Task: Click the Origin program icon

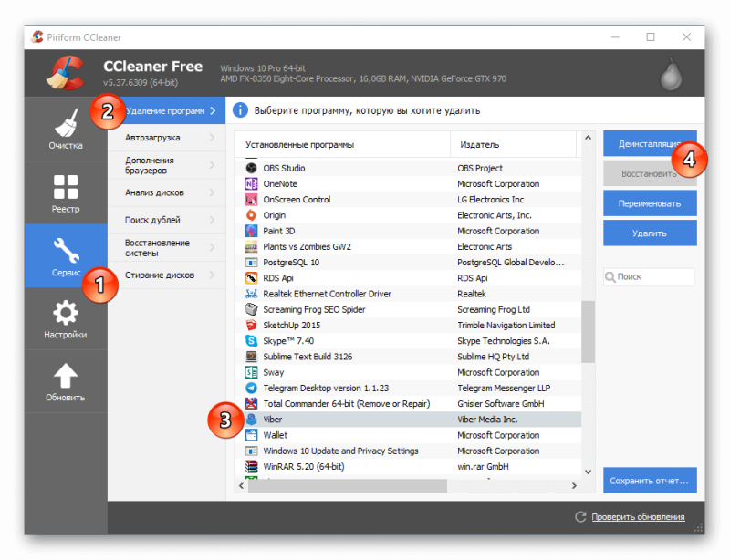Action: click(x=251, y=215)
